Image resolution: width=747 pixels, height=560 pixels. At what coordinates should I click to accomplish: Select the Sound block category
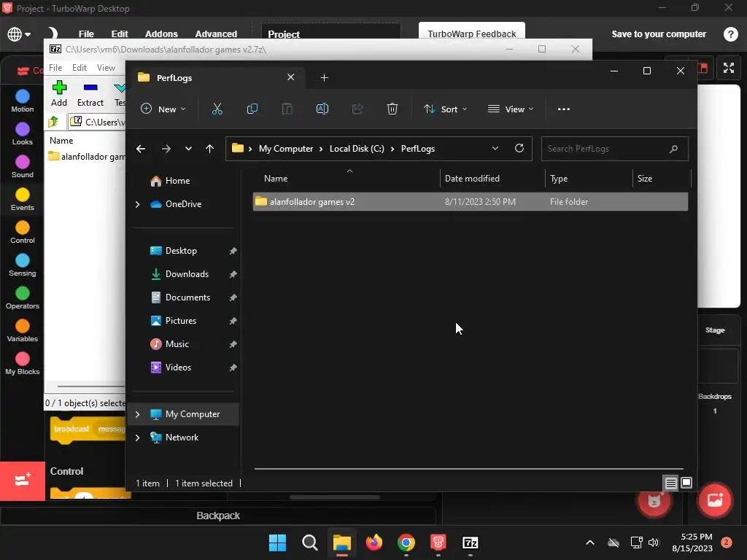point(23,167)
